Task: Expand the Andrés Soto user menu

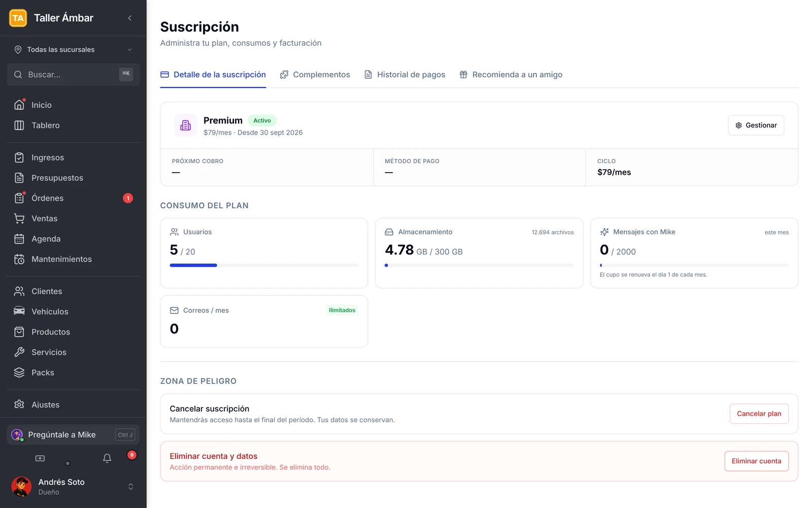Action: click(x=73, y=487)
